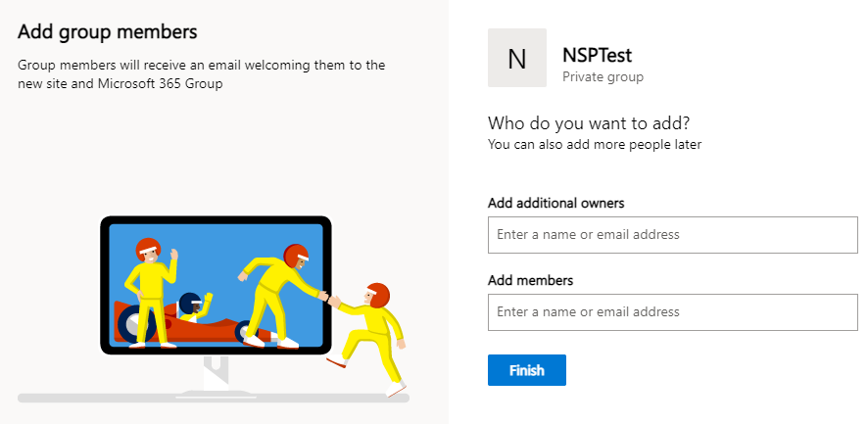Click the Add additional owners label
This screenshot has height=424, width=868.
(x=555, y=203)
